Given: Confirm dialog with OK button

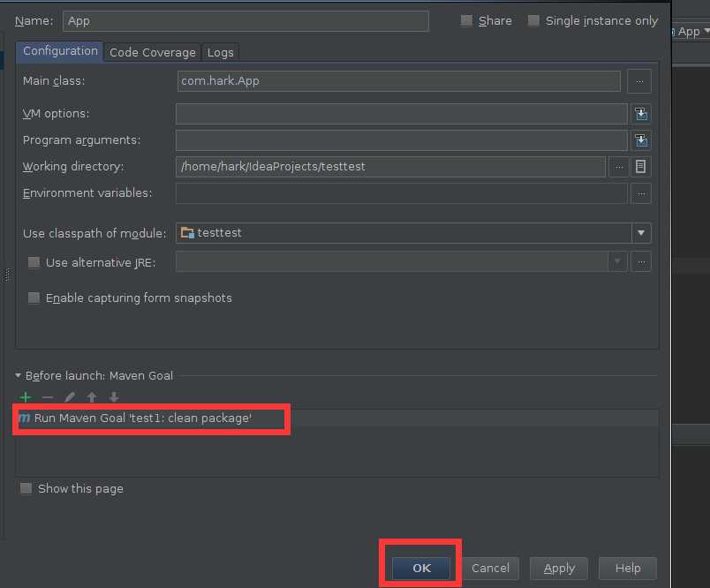Looking at the screenshot, I should point(421,568).
